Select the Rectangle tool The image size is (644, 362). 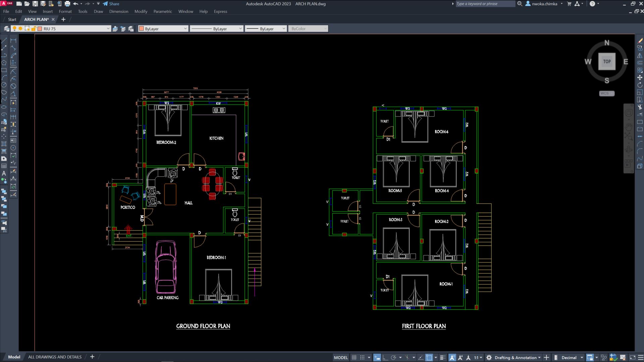tap(4, 70)
